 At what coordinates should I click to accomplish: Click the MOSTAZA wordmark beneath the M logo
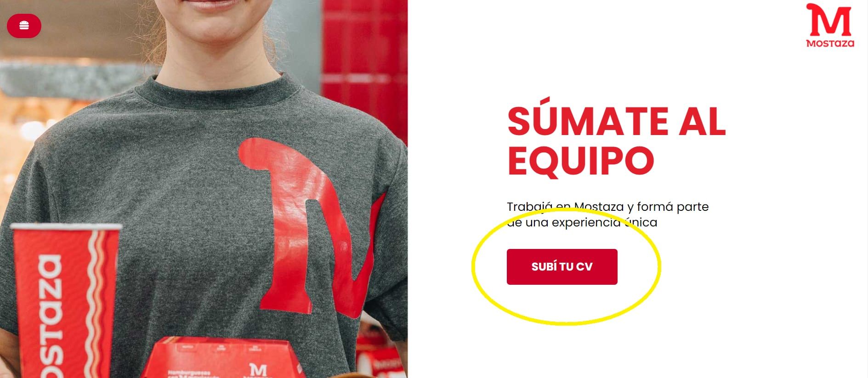[830, 43]
